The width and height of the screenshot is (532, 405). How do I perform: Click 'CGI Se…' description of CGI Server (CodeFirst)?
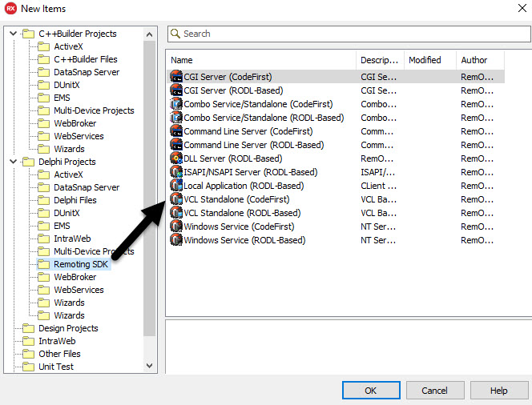(x=378, y=77)
